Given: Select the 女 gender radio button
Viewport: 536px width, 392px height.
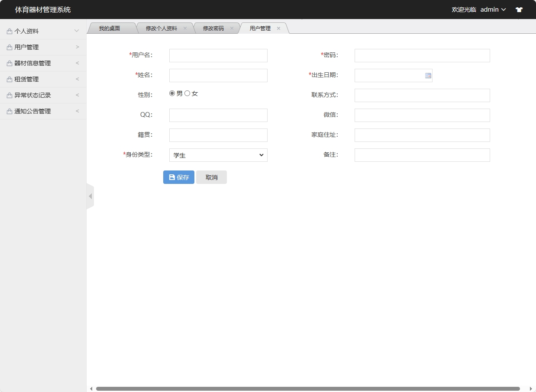Looking at the screenshot, I should [x=187, y=93].
